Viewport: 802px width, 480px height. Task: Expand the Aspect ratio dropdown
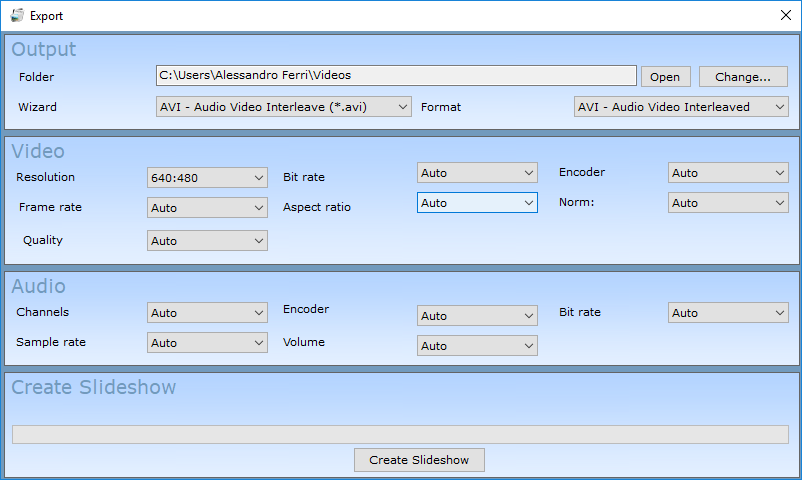[477, 203]
